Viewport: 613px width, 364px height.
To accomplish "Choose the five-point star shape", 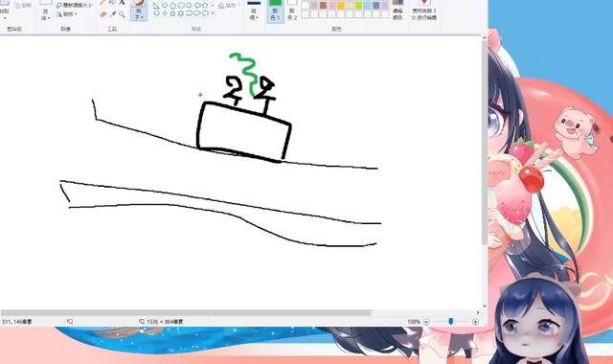I will point(172,13).
